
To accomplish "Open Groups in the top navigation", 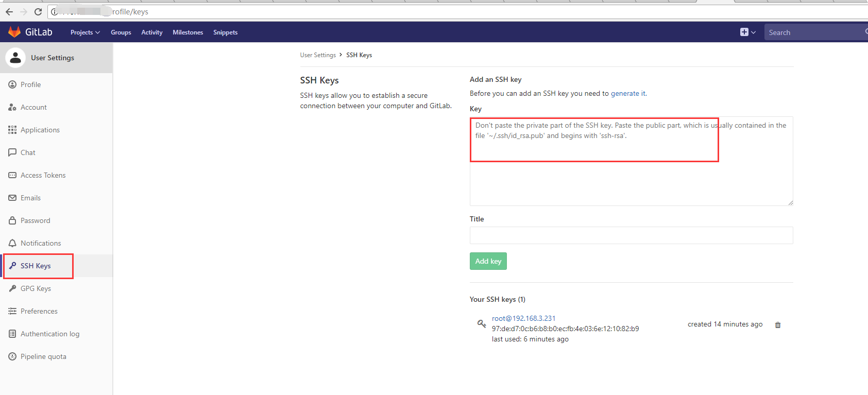I will (121, 32).
